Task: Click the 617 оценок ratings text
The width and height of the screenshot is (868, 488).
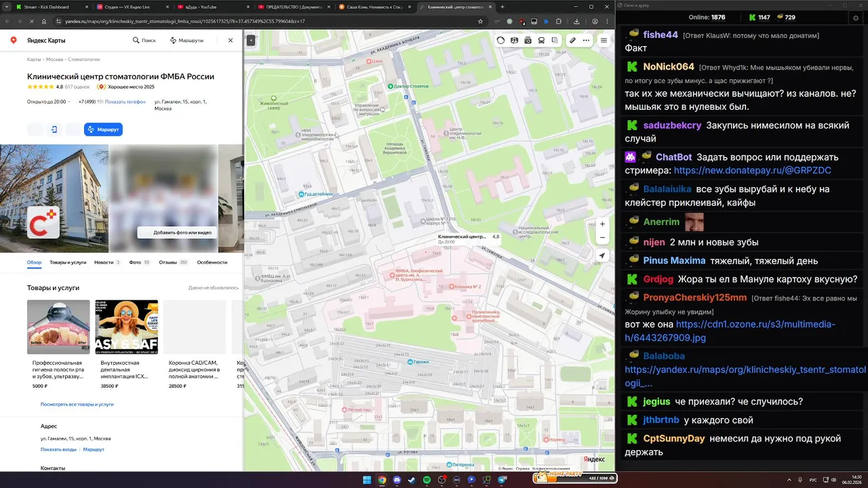Action: tap(77, 87)
